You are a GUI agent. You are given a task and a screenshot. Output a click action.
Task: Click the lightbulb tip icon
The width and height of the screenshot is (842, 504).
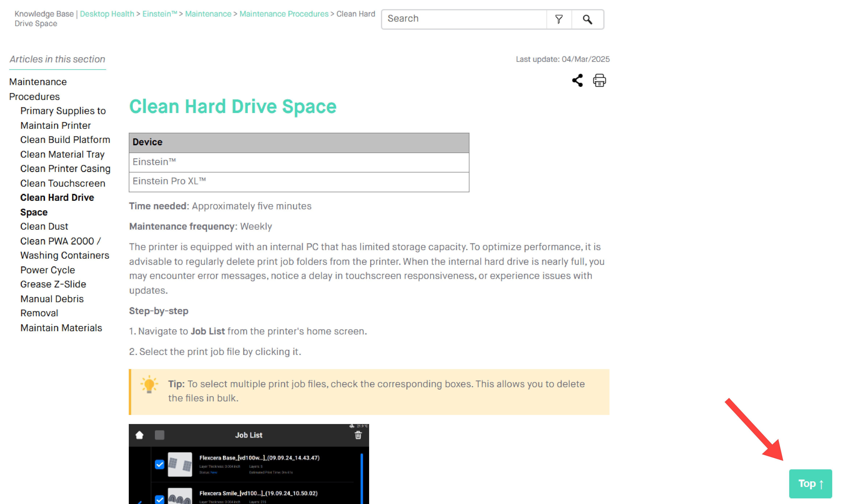149,384
